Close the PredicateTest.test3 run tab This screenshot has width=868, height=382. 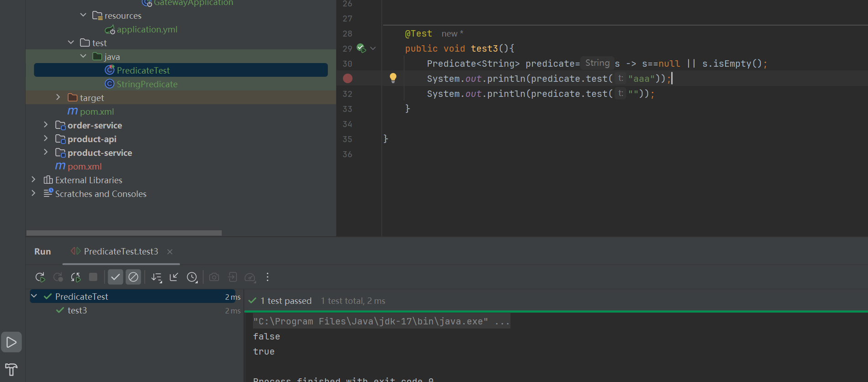(x=170, y=252)
